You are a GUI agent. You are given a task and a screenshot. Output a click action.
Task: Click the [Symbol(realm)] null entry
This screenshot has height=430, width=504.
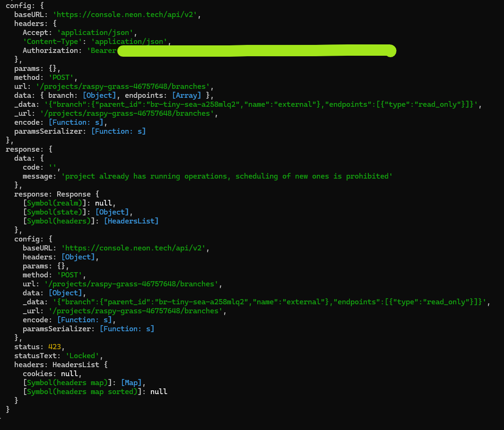coord(69,203)
